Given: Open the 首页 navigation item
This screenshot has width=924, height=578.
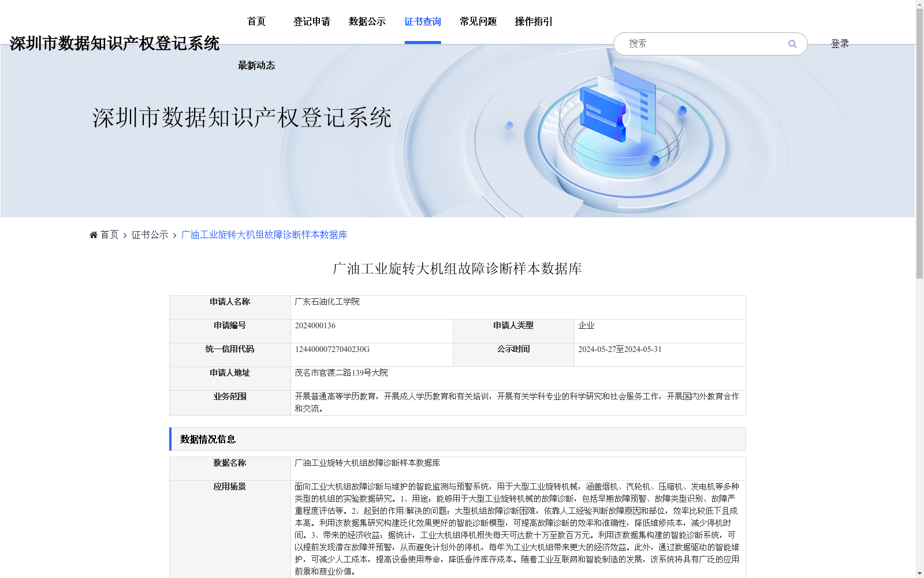Looking at the screenshot, I should coord(256,21).
